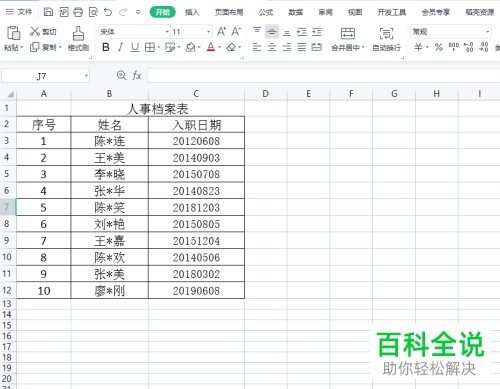The width and height of the screenshot is (500, 389).
Task: Click the increase decimal places icon
Action: point(469,47)
